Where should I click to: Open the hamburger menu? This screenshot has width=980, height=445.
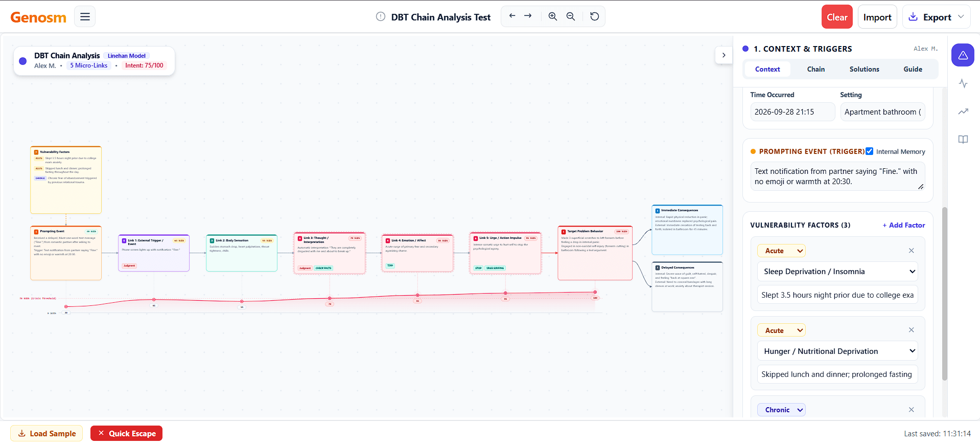(85, 16)
